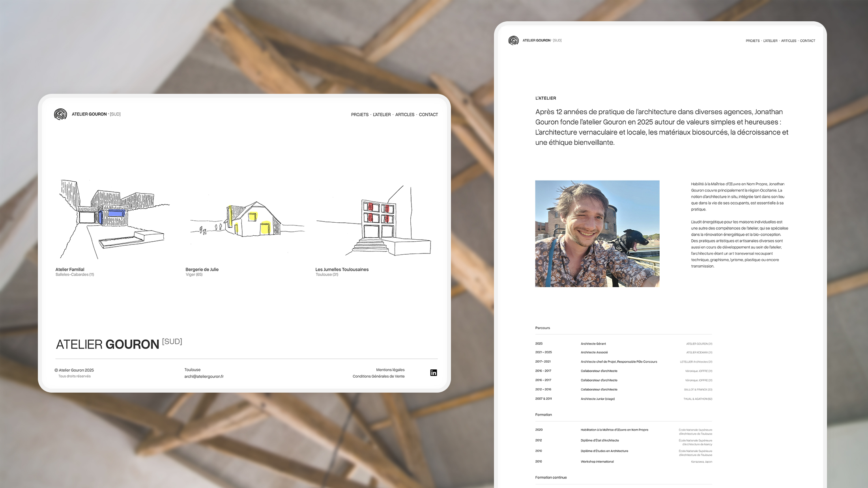868x488 pixels.
Task: Click the 2021 – 2025 date text
Action: 544,352
